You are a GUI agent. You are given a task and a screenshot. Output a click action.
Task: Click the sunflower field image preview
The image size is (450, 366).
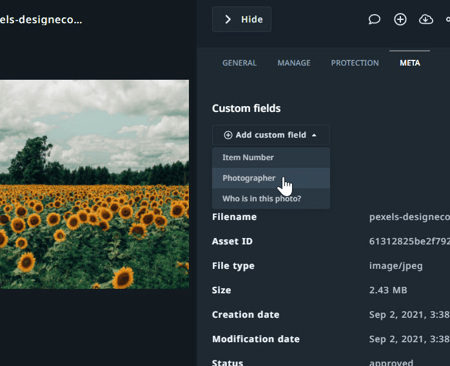[94, 184]
